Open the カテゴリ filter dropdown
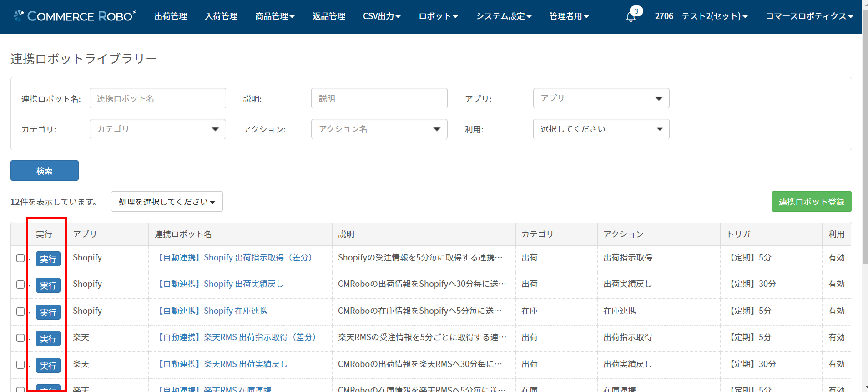868x392 pixels. pyautogui.click(x=158, y=129)
